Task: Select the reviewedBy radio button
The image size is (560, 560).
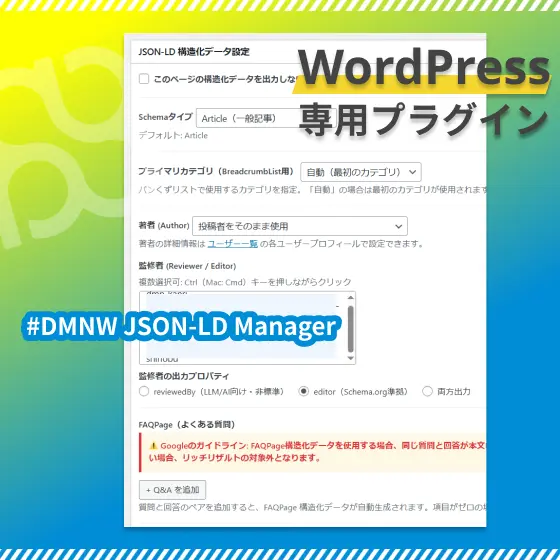Action: click(144, 391)
